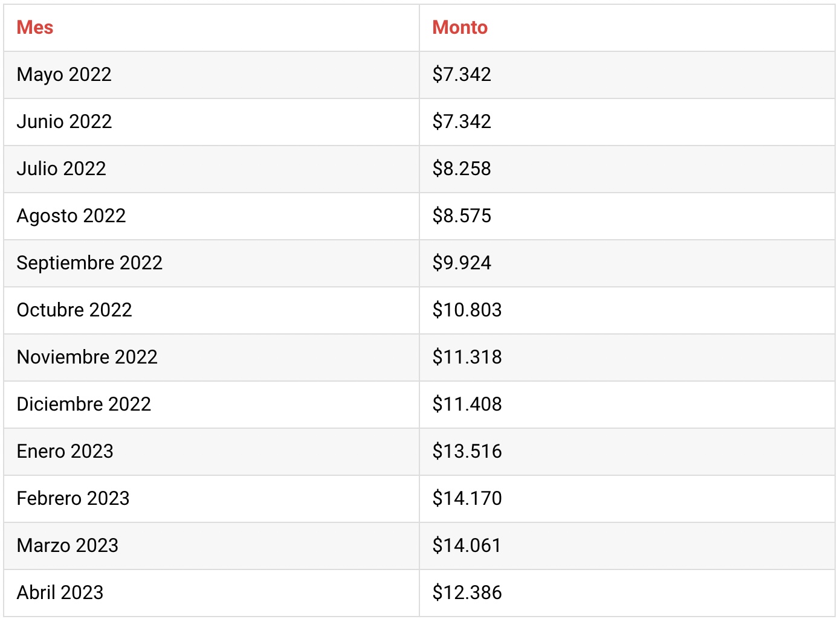Click the $14.170 amount value
840x622 pixels.
pyautogui.click(x=467, y=498)
